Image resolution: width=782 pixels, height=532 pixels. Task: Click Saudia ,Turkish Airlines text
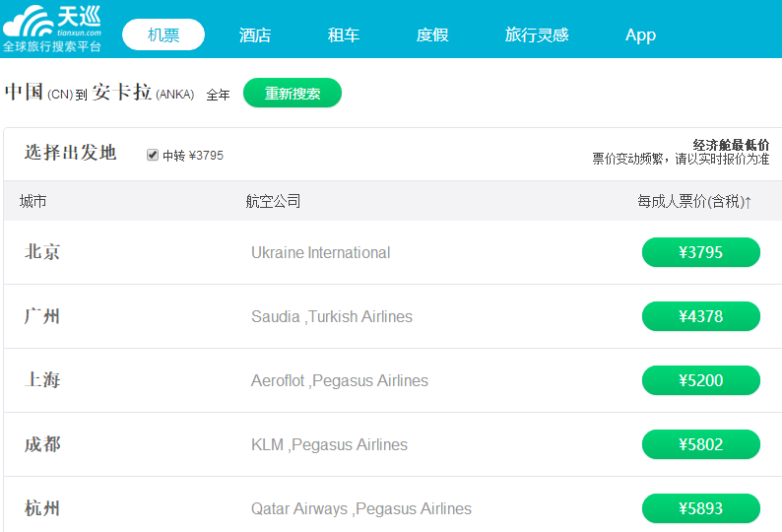332,316
